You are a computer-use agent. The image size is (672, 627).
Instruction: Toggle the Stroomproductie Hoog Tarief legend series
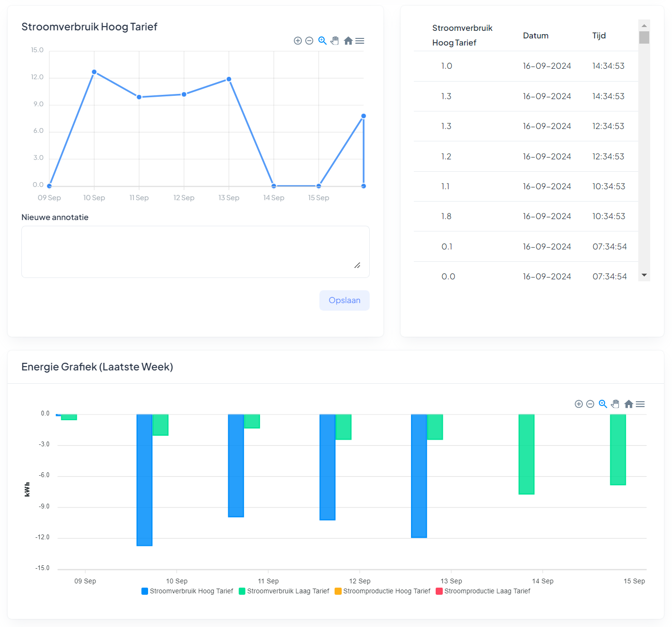383,591
